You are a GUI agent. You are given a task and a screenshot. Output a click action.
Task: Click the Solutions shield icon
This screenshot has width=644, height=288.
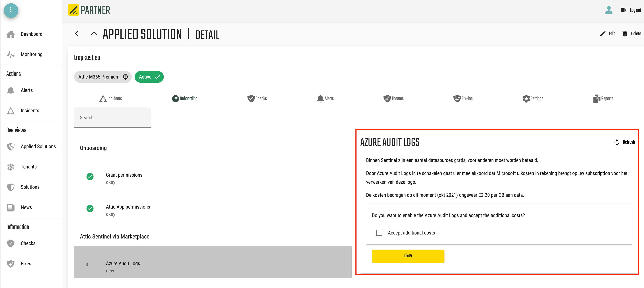(x=11, y=187)
